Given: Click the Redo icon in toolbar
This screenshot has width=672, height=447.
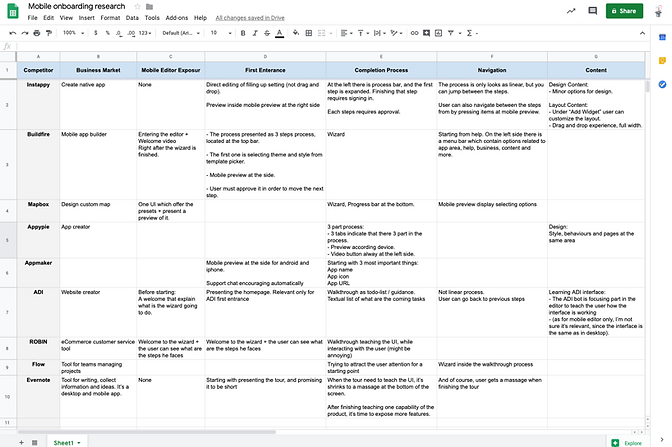Looking at the screenshot, I should [x=25, y=33].
